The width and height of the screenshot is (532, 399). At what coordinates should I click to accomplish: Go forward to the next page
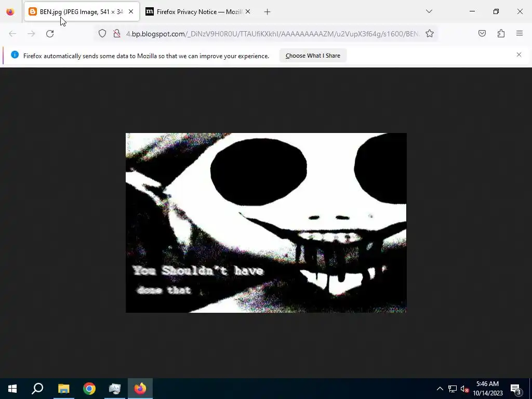coord(31,34)
